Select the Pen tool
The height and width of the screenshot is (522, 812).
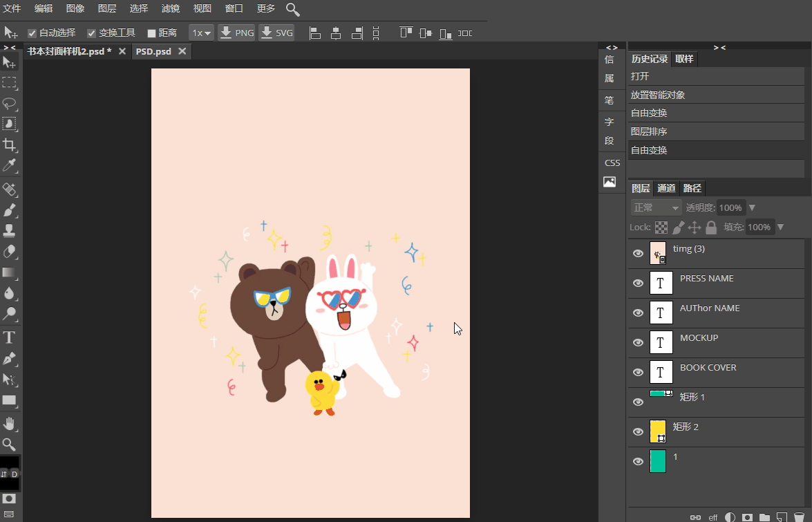9,358
